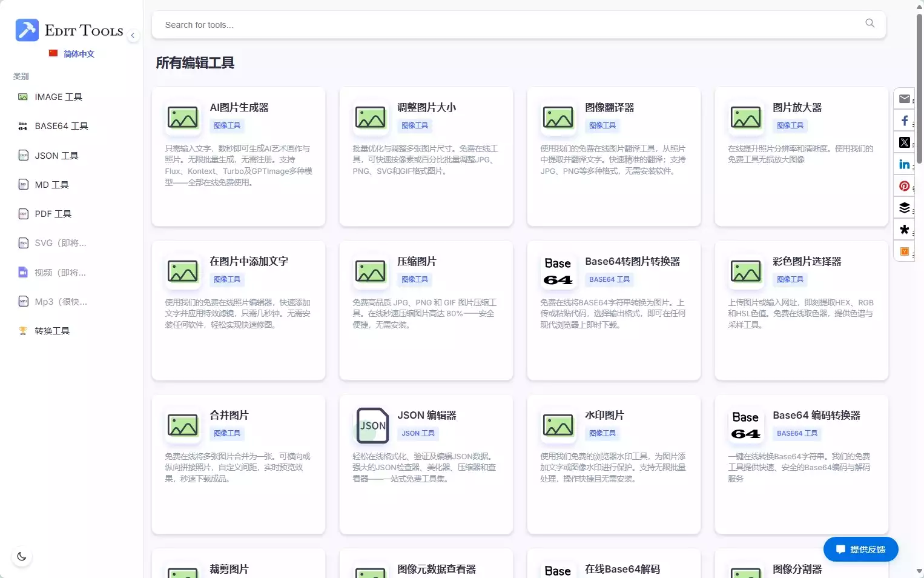
Task: Open the 图像元数据查看器 tool title
Action: click(437, 569)
